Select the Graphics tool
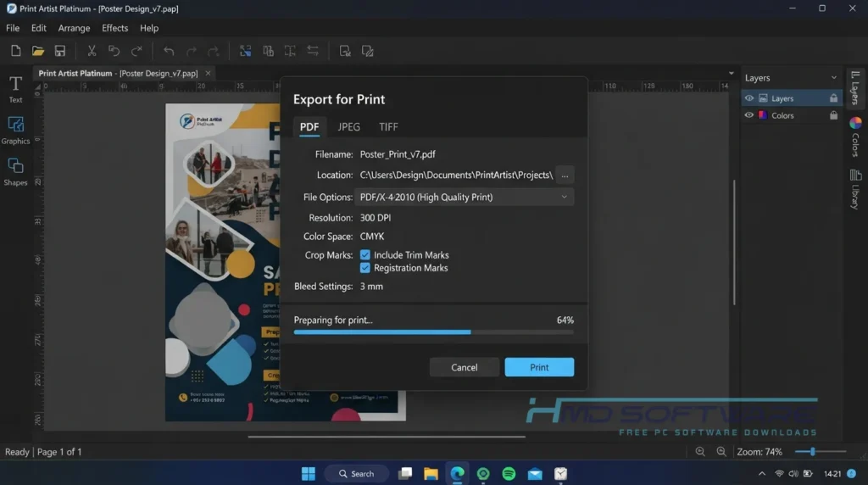This screenshot has height=485, width=868. pos(15,131)
